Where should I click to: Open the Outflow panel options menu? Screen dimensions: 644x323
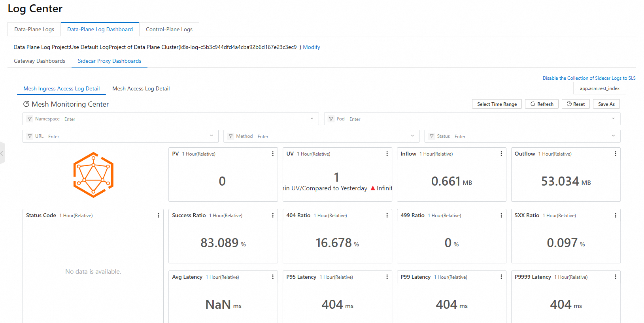616,154
